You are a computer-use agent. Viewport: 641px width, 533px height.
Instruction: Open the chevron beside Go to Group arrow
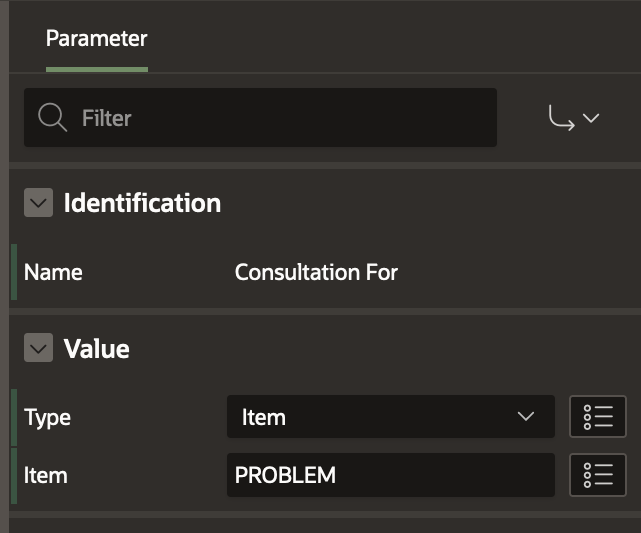click(591, 118)
